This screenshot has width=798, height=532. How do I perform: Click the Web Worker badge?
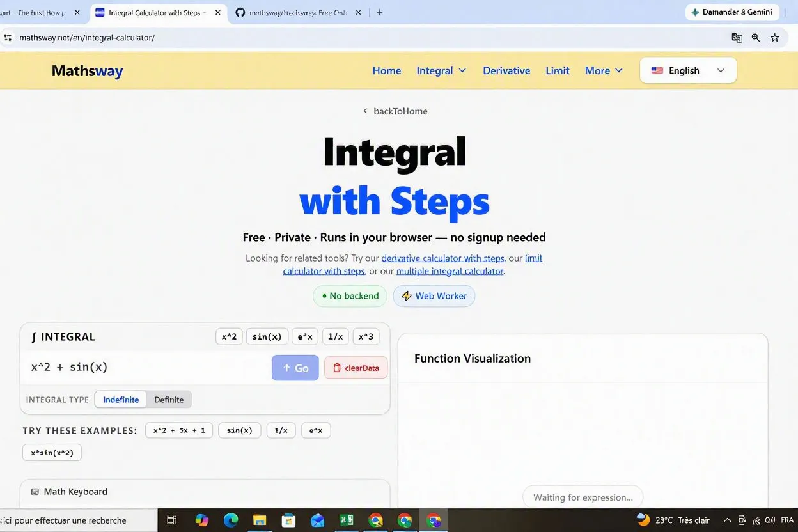(434, 296)
